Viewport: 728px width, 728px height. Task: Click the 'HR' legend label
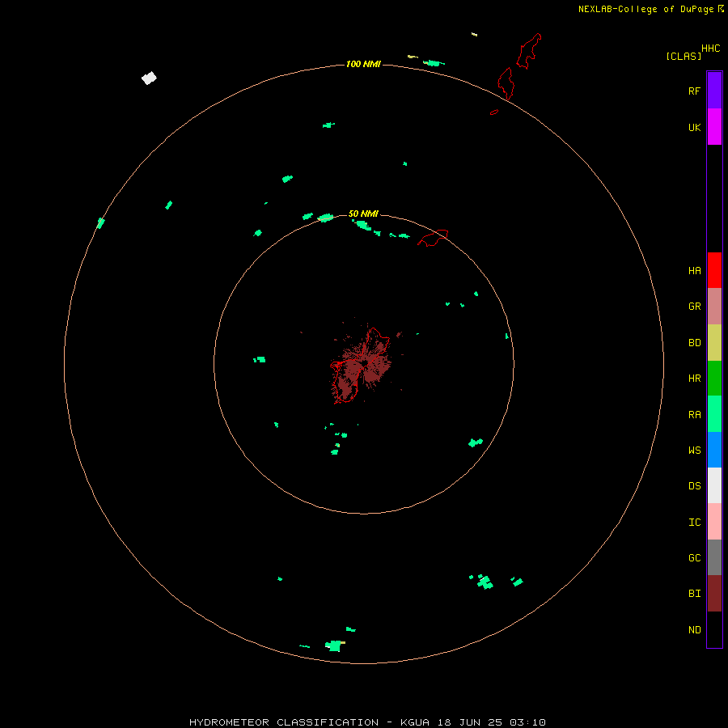point(694,379)
